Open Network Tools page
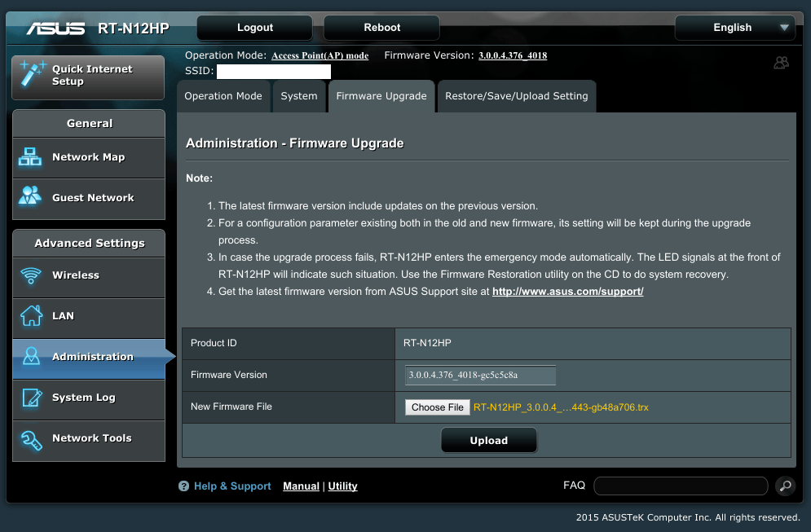 tap(89, 441)
